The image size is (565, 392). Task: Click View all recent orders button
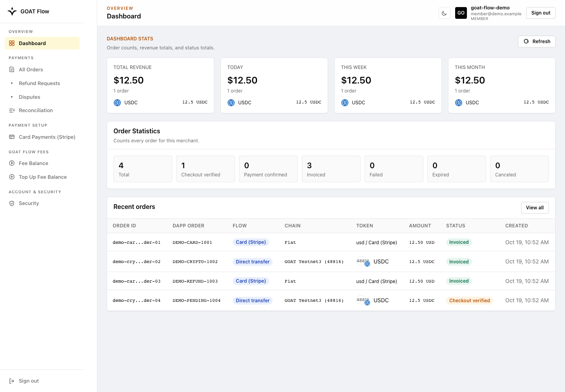(535, 208)
